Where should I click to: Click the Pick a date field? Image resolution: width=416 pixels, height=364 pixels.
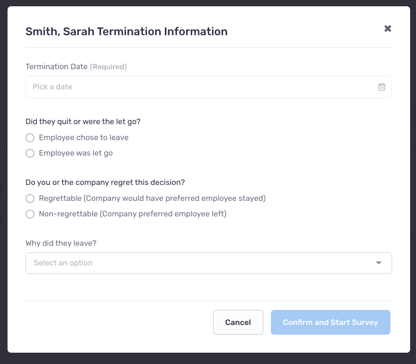pos(209,87)
